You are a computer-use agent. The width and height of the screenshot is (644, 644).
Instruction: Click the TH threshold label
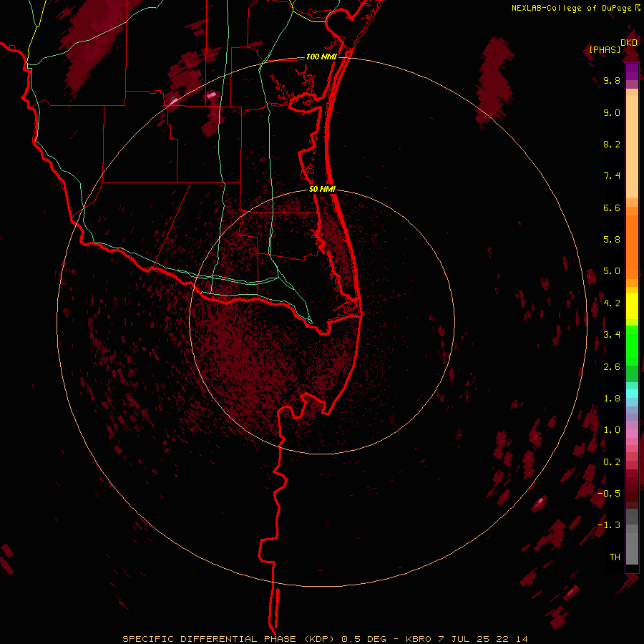click(x=615, y=557)
